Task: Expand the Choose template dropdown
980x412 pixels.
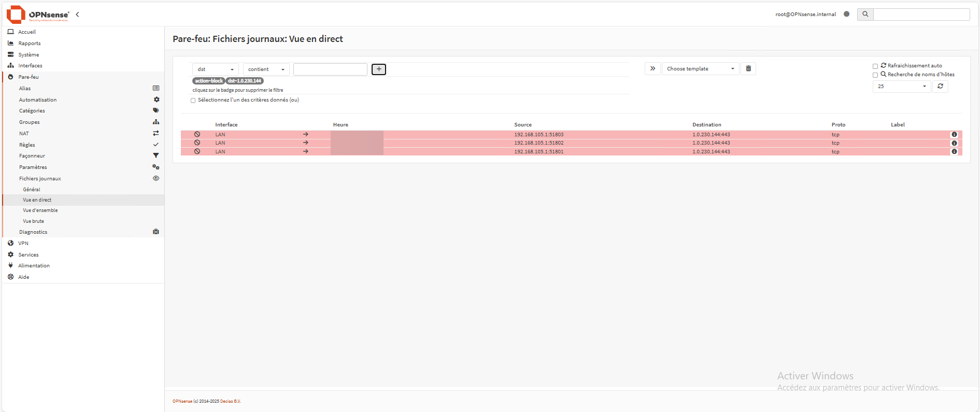Action: (x=700, y=69)
